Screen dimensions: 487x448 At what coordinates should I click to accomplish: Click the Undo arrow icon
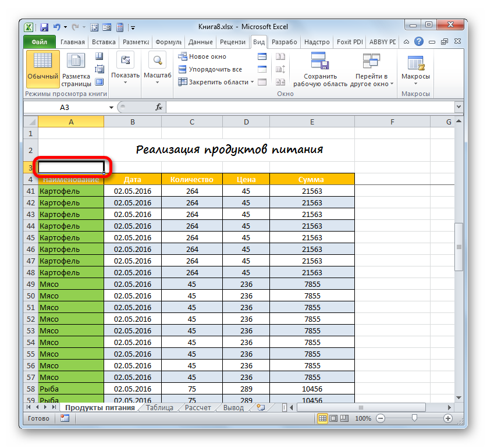pos(56,27)
